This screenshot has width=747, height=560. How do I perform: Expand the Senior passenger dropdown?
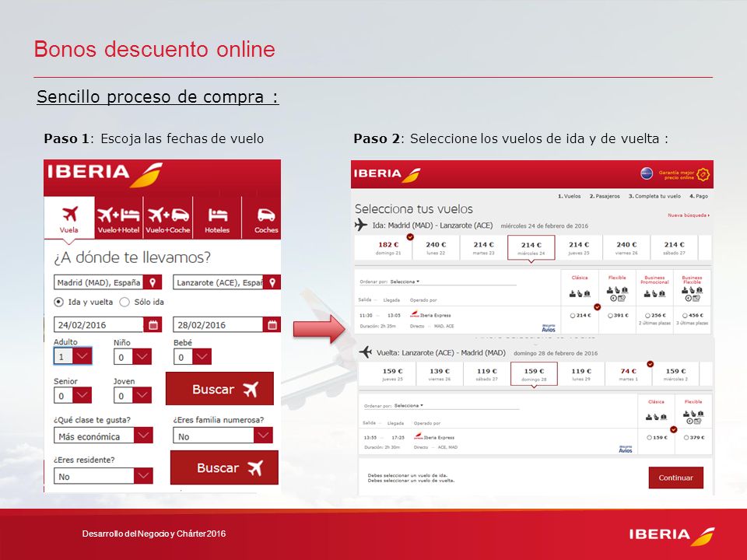(82, 395)
